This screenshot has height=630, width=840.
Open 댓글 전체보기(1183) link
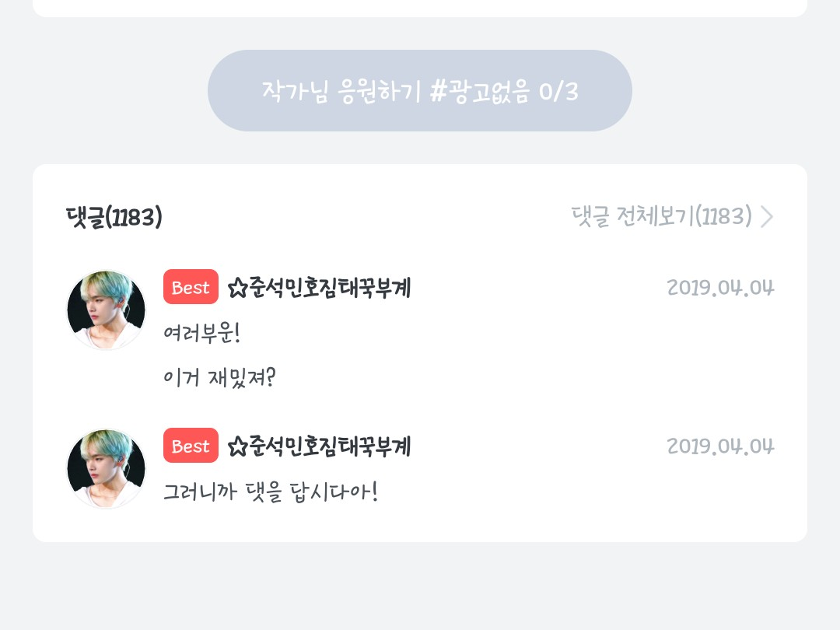tap(661, 216)
